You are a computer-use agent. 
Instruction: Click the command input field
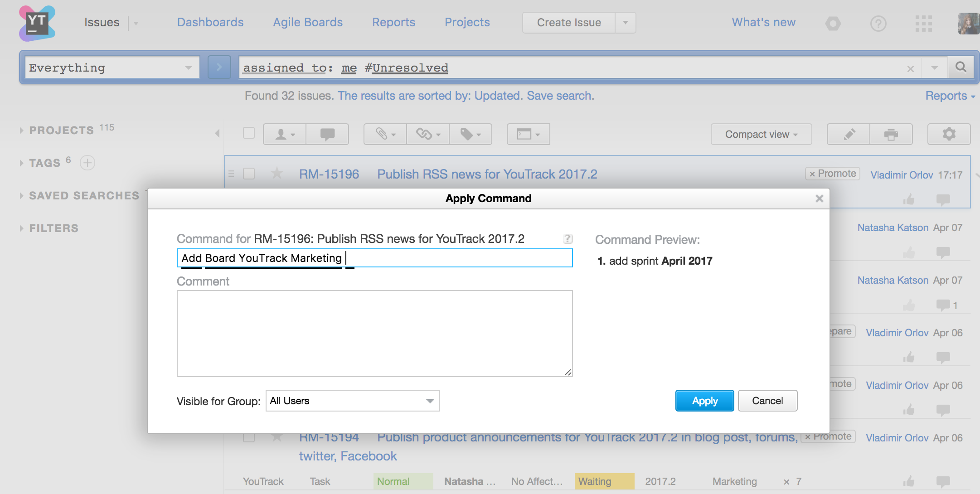[374, 258]
